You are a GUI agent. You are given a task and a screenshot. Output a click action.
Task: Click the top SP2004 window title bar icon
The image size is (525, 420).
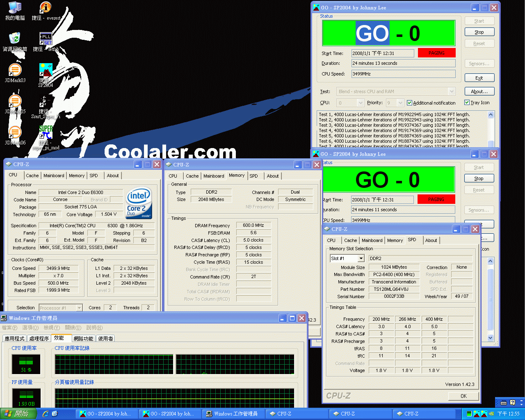pos(316,7)
